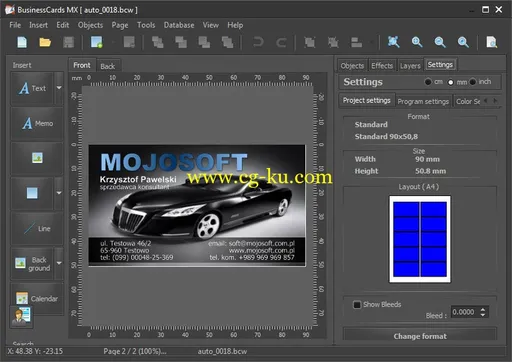Switch to the Front page tab
This screenshot has width=512, height=362.
click(82, 65)
